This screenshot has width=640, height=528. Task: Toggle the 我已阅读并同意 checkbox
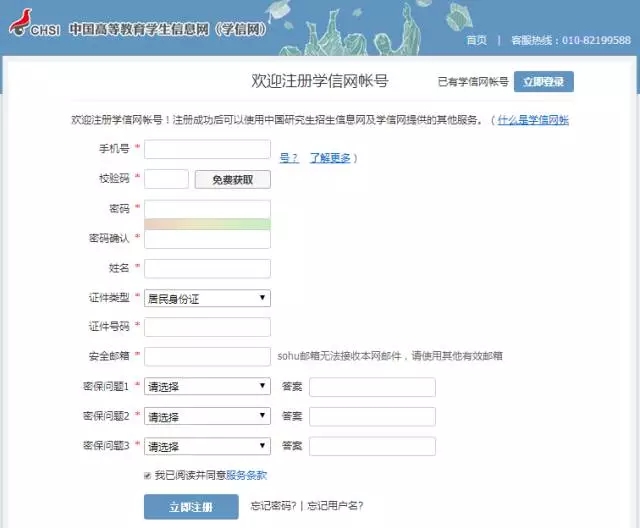148,476
